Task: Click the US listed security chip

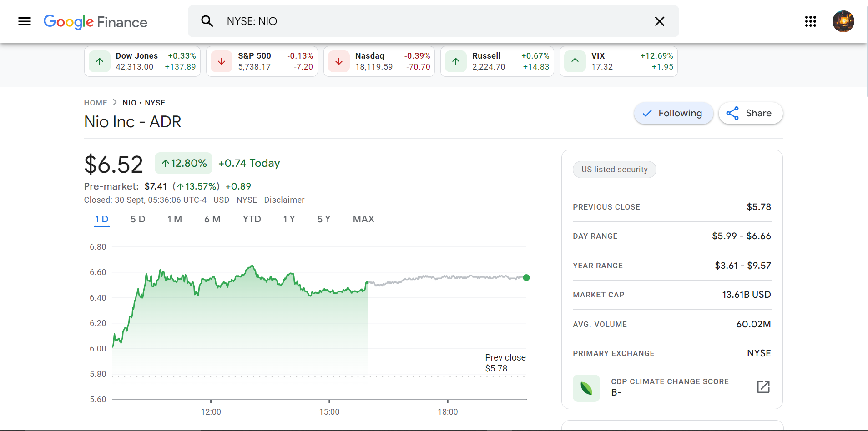Action: (615, 170)
